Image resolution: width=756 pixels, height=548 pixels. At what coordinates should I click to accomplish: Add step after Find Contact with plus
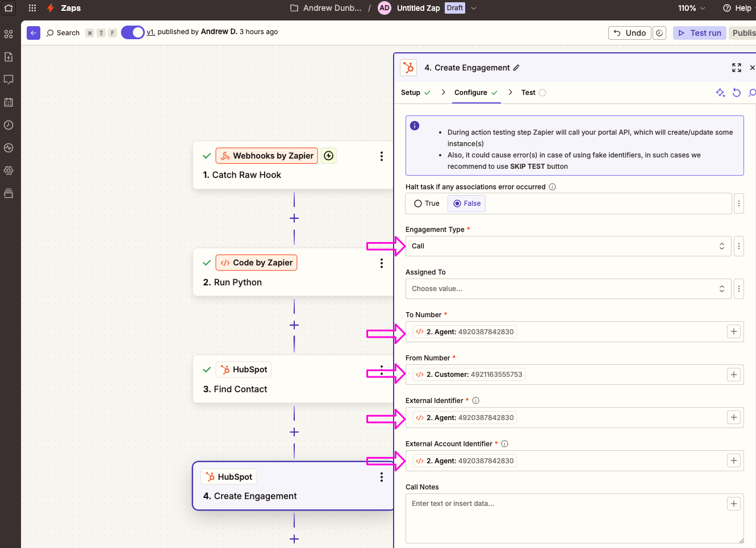pyautogui.click(x=294, y=432)
